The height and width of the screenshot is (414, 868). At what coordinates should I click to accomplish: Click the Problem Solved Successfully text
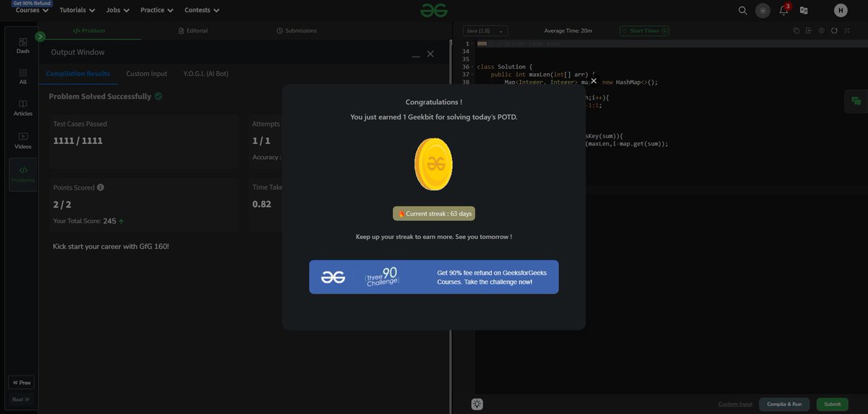click(100, 96)
